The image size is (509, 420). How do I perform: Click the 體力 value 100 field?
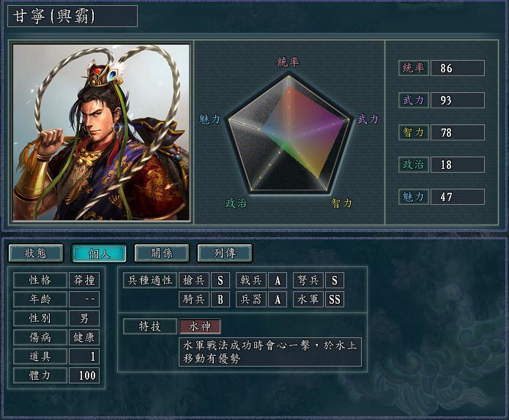(x=84, y=375)
